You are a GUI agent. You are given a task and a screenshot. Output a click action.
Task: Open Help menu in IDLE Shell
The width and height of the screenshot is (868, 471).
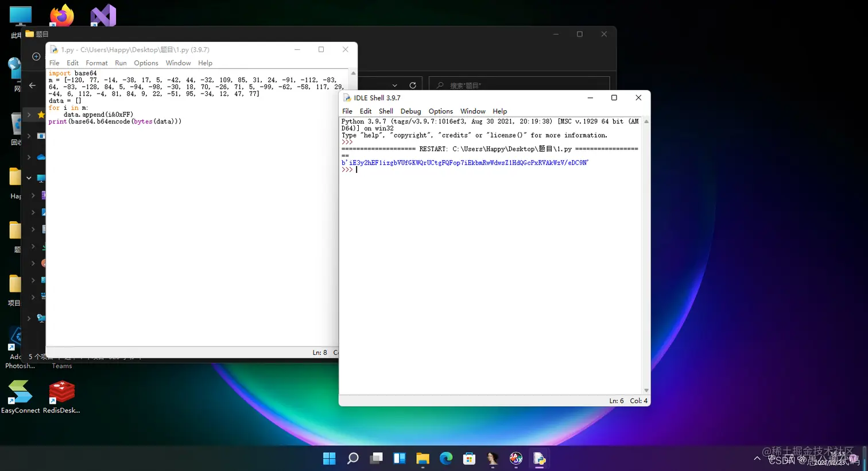coord(500,111)
